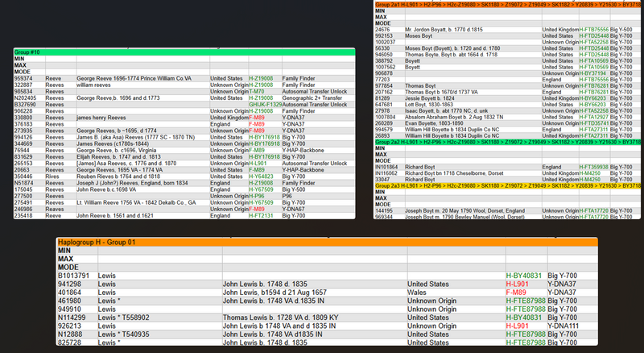Select the 'james henry Reeves' cell
The image size is (644, 353).
pyautogui.click(x=101, y=118)
